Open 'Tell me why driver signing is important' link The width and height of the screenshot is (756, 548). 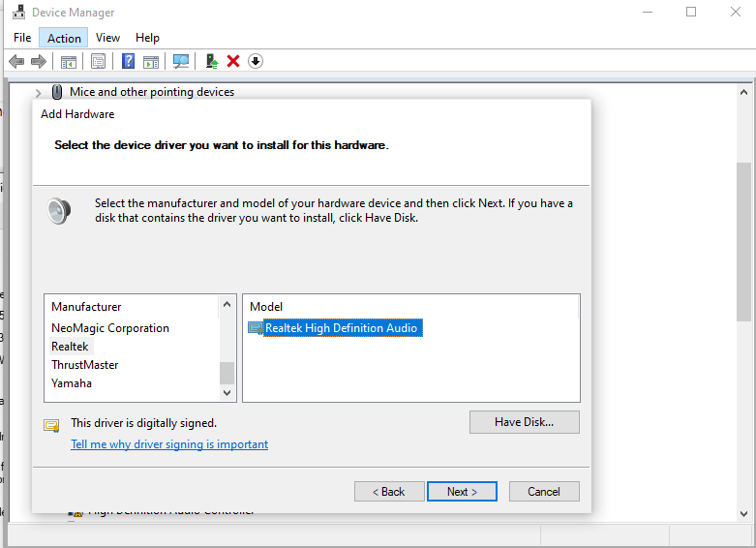169,444
